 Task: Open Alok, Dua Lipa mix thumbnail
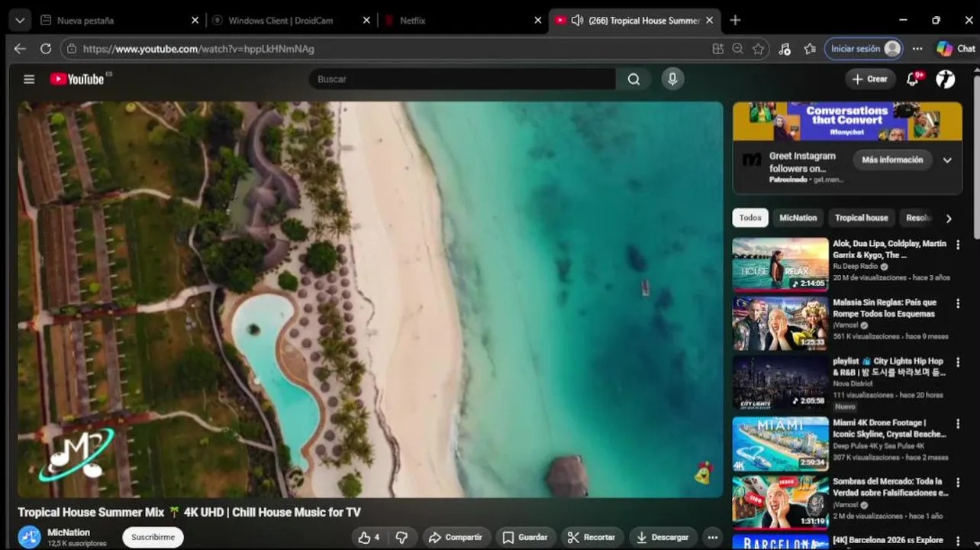(x=780, y=264)
